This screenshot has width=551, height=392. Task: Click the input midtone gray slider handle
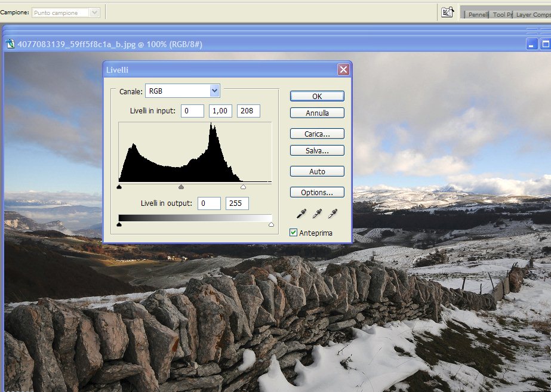click(x=181, y=187)
